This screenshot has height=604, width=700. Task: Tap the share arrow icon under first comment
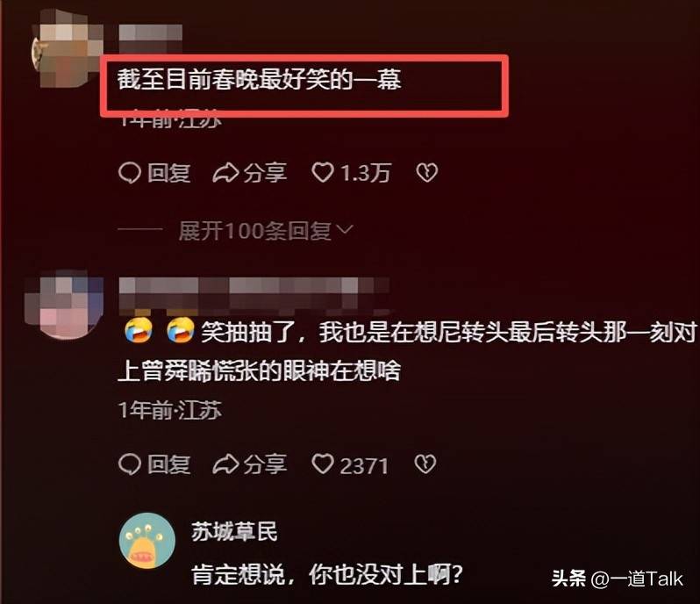click(x=225, y=173)
